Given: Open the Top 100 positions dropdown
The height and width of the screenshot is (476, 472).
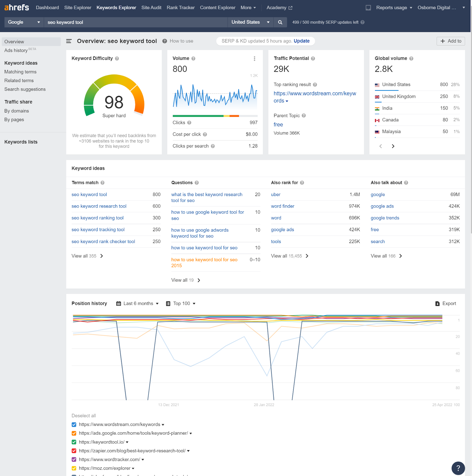Looking at the screenshot, I should click(181, 303).
